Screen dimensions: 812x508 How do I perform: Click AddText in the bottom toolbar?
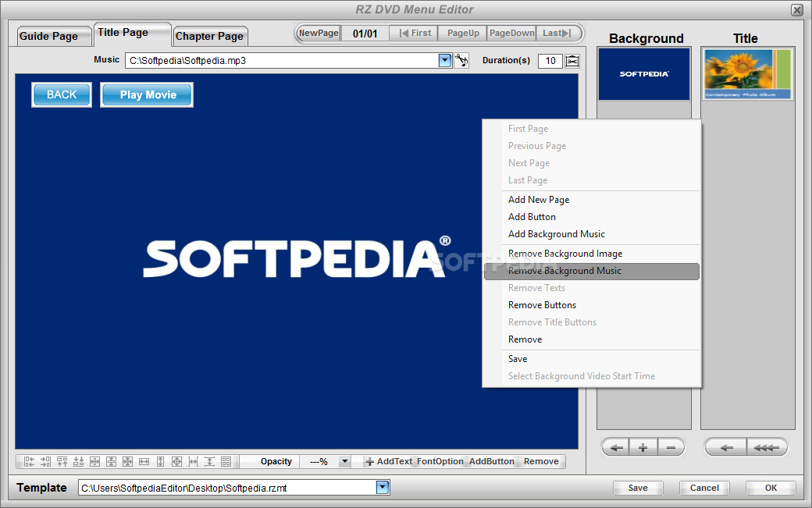point(388,461)
